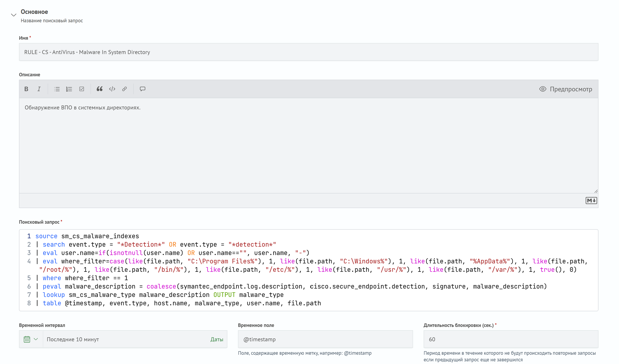Click the Bold formatting icon
Viewport: 619px width, 364px height.
[x=26, y=89]
